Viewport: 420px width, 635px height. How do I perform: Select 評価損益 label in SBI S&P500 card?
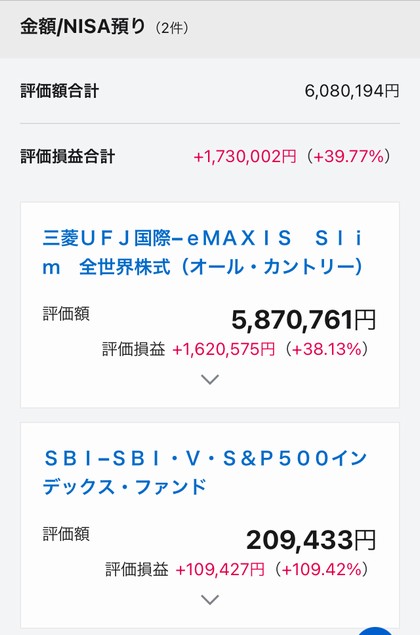tap(137, 569)
